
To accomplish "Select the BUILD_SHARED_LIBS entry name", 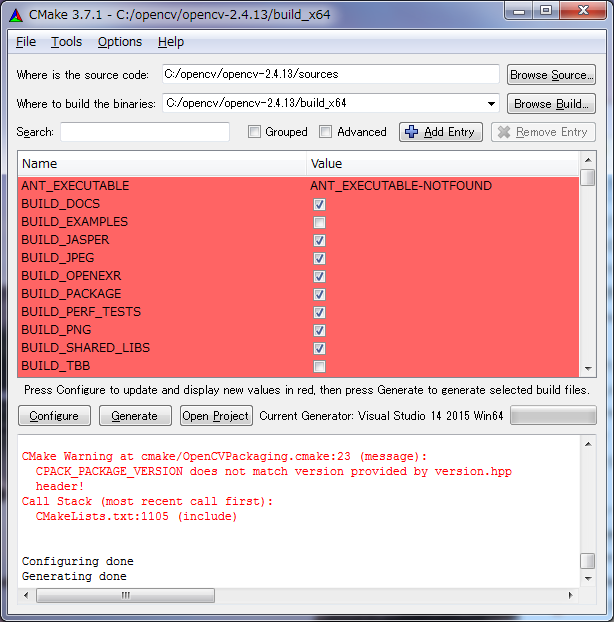I will pos(86,348).
